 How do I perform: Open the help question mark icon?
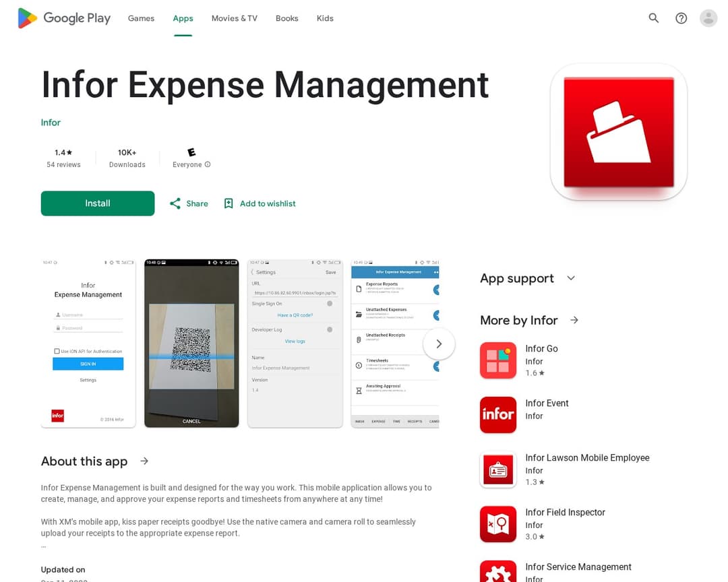pos(681,18)
